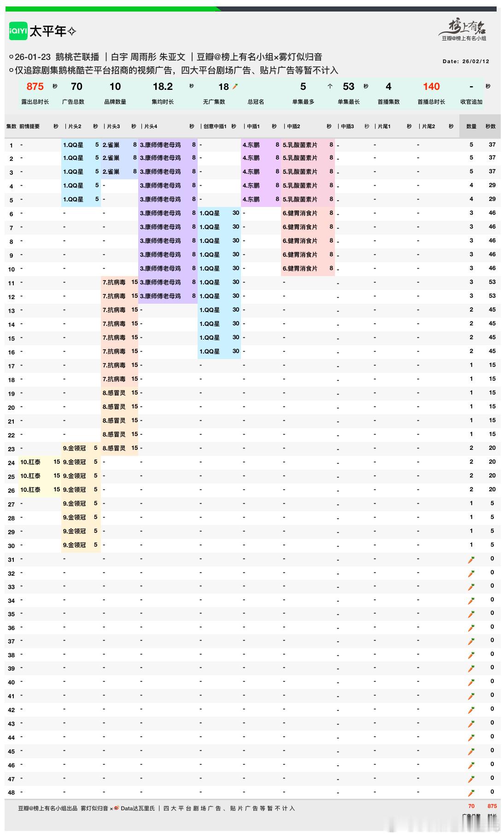Click the 片头4 column header
Image resolution: width=504 pixels, height=837 pixels.
pos(151,126)
